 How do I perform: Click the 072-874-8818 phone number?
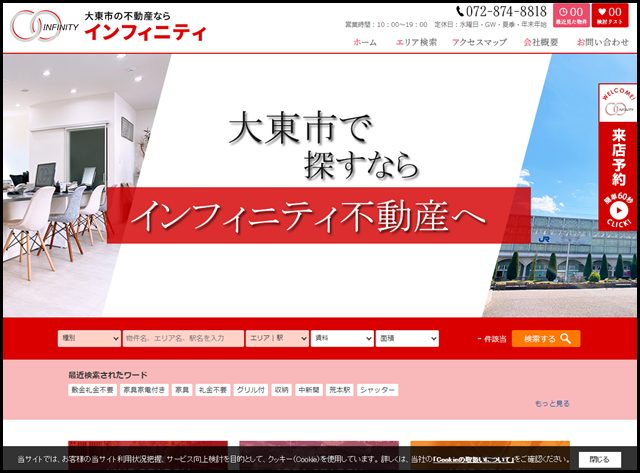[x=506, y=11]
